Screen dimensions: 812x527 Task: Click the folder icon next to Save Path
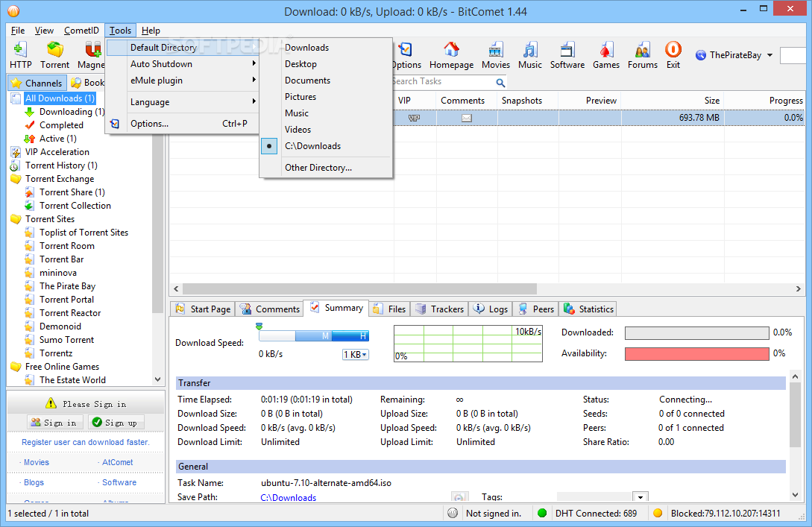[459, 497]
